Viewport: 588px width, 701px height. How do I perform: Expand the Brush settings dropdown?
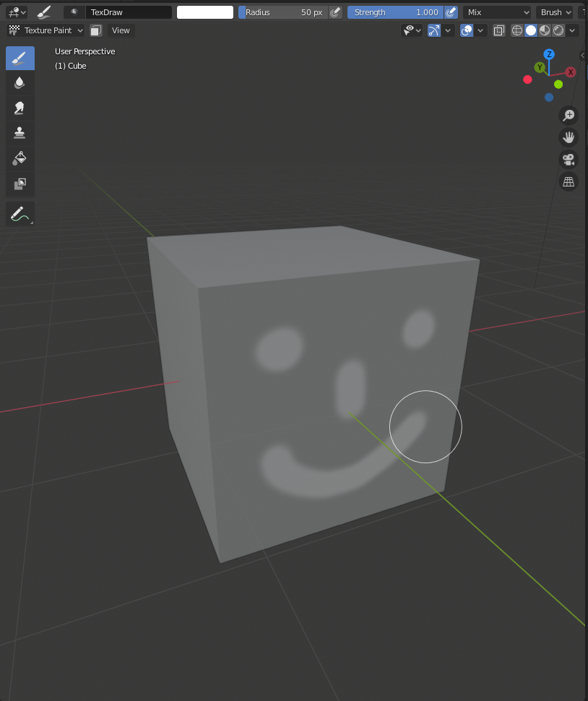554,12
